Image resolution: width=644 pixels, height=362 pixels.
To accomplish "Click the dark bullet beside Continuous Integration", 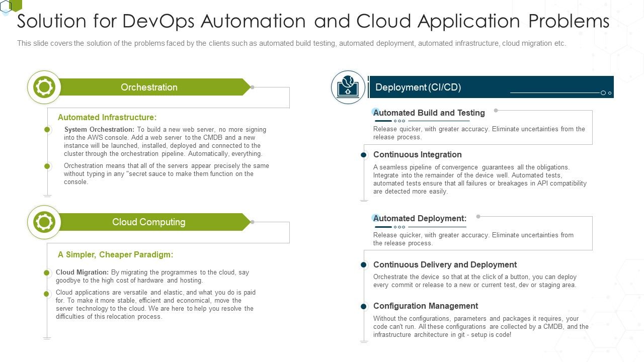I will pos(364,155).
